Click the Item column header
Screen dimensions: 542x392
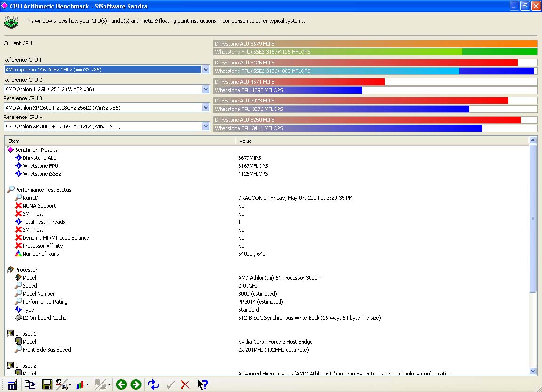pos(120,141)
